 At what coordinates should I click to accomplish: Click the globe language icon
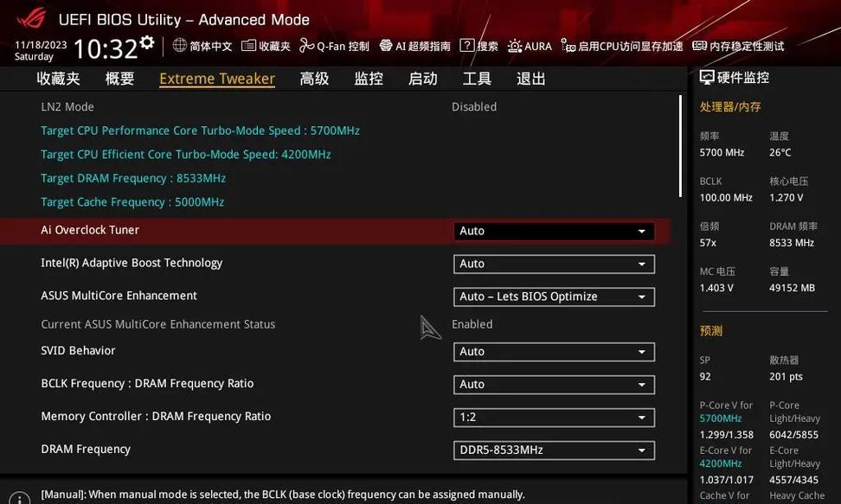pos(180,46)
